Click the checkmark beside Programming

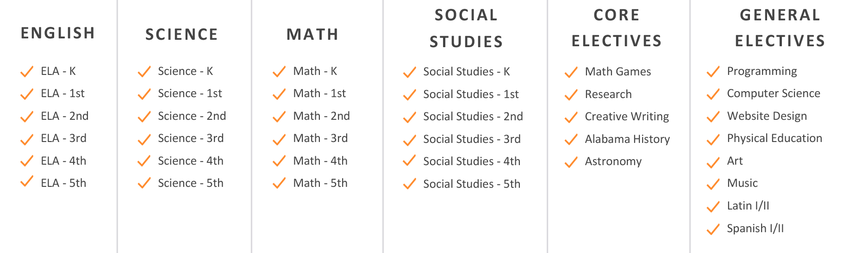pos(713,72)
